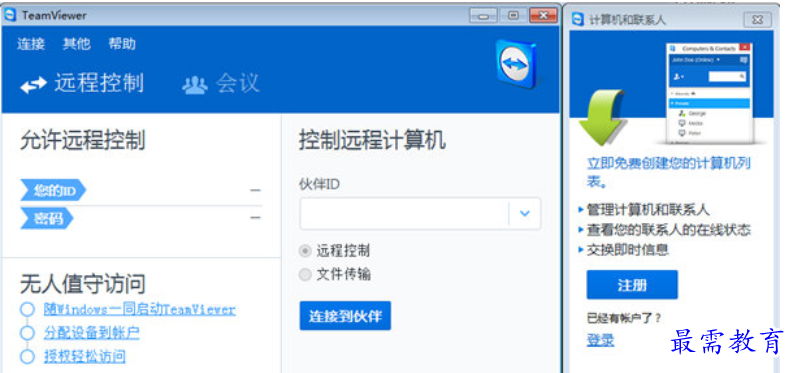Click the TeamViewer logo in the blue header

click(x=516, y=65)
